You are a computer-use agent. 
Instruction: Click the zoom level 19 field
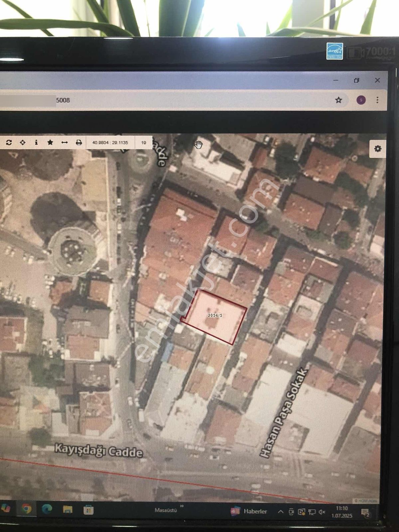(144, 143)
